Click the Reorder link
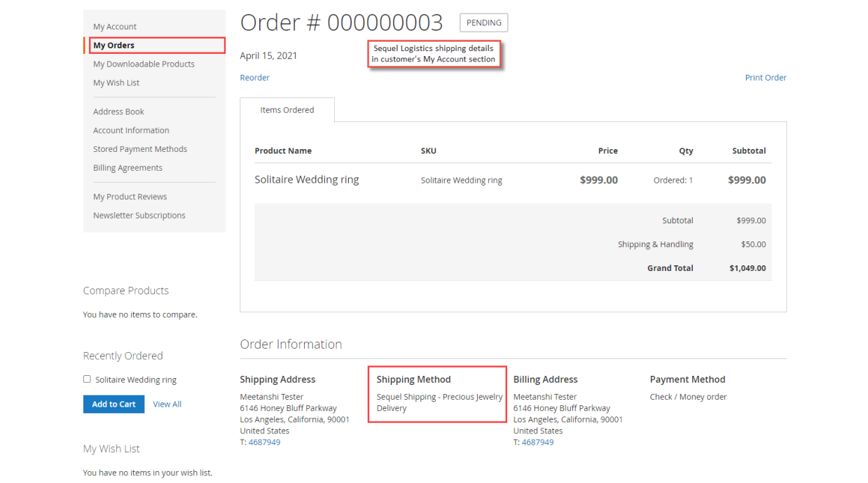This screenshot has height=483, width=868. (254, 78)
